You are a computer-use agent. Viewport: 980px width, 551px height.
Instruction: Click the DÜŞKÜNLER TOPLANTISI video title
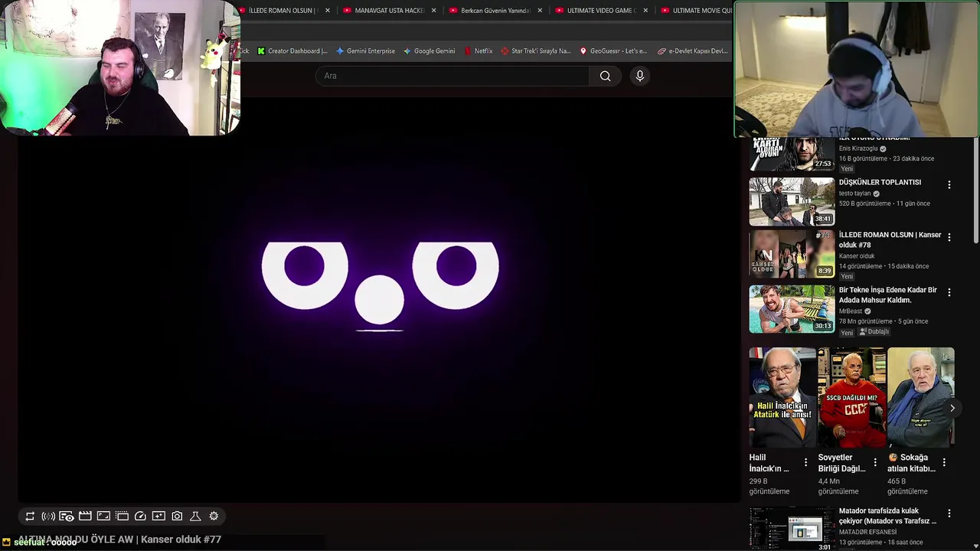click(880, 182)
